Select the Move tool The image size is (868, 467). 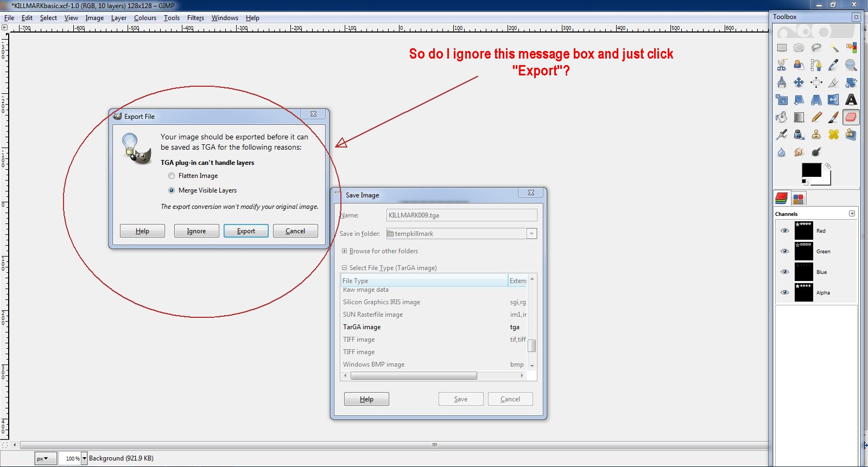click(x=799, y=82)
